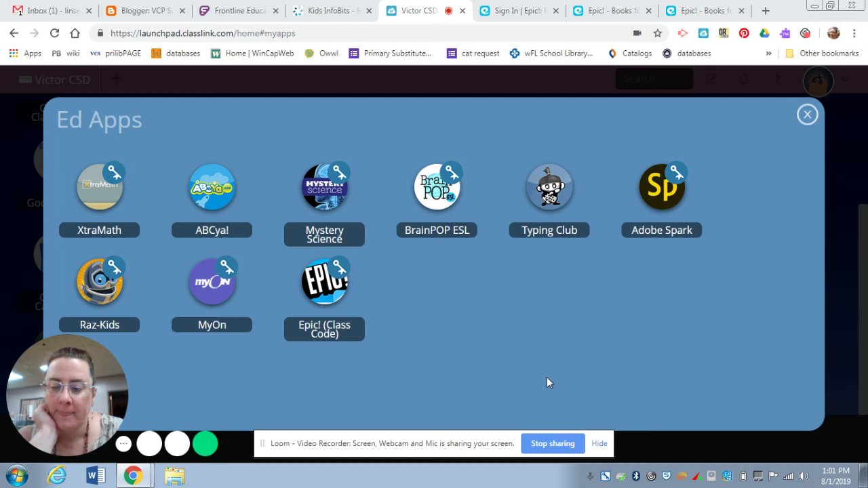The width and height of the screenshot is (868, 488).
Task: Bookmark this page with the star
Action: click(657, 33)
